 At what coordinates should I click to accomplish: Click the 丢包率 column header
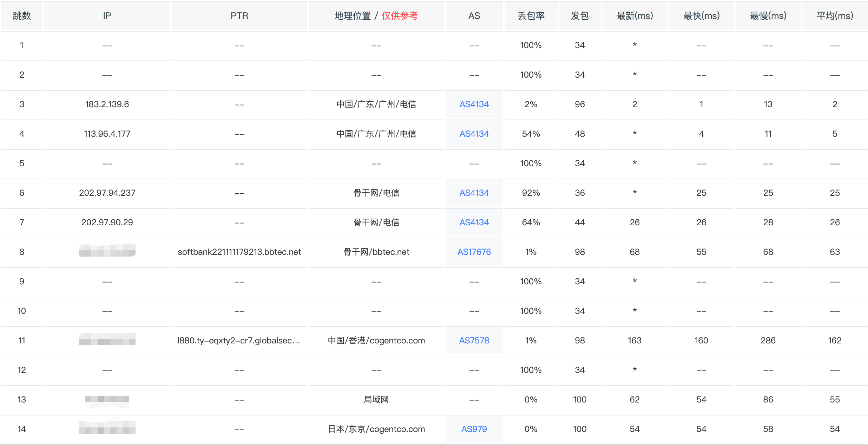click(531, 16)
